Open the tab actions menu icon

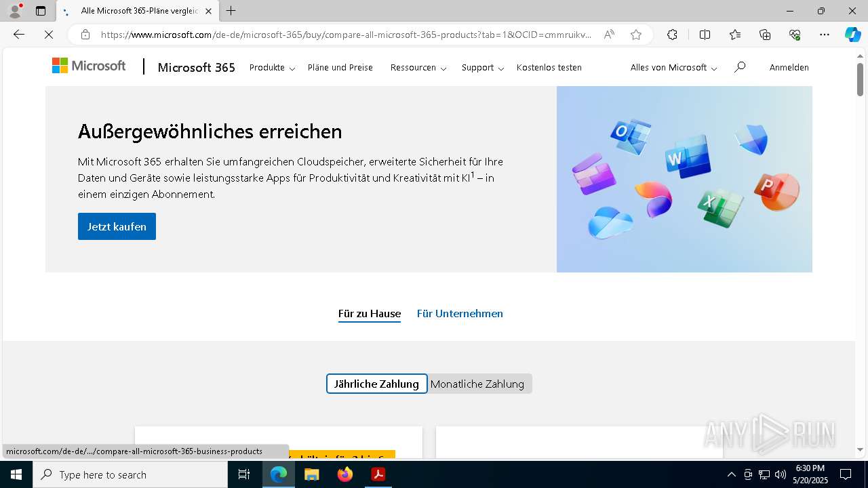[41, 11]
